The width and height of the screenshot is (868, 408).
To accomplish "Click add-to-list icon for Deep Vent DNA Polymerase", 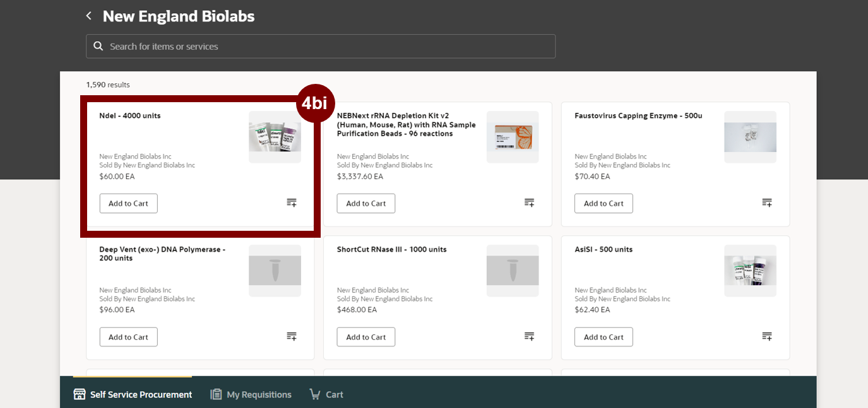I will 291,336.
